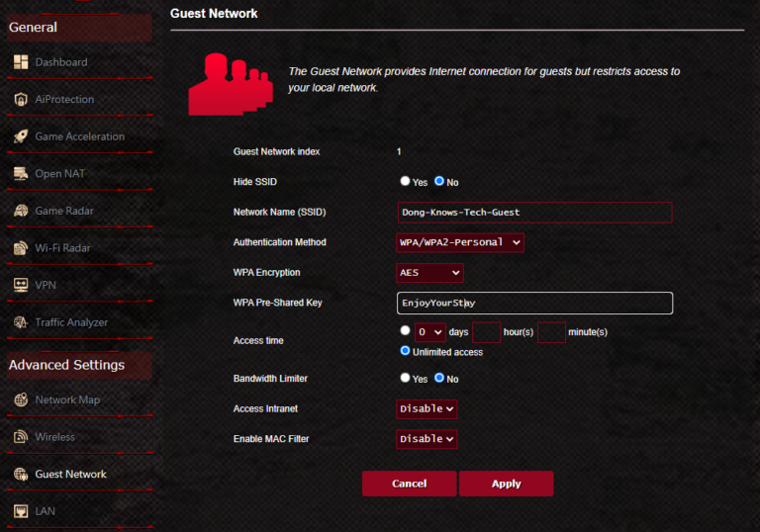Select the Unlimited access radio button
Viewport: 760px width, 532px height.
[405, 351]
